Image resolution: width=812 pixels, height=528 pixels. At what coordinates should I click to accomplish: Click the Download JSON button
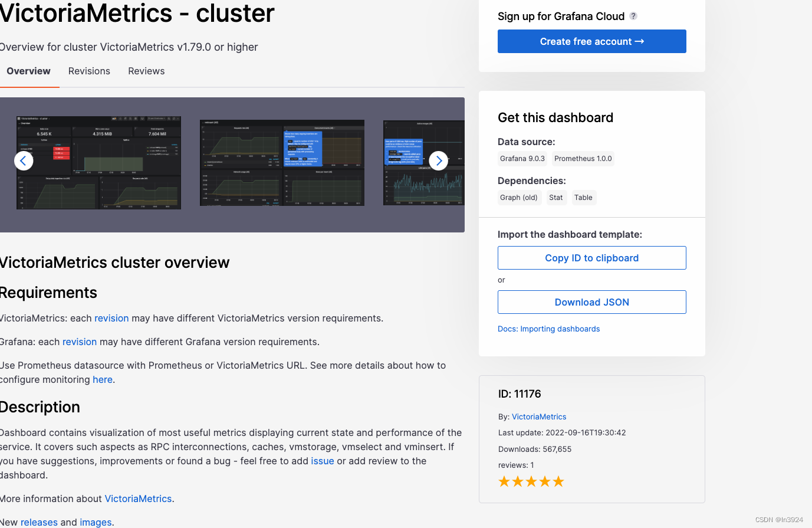(592, 302)
